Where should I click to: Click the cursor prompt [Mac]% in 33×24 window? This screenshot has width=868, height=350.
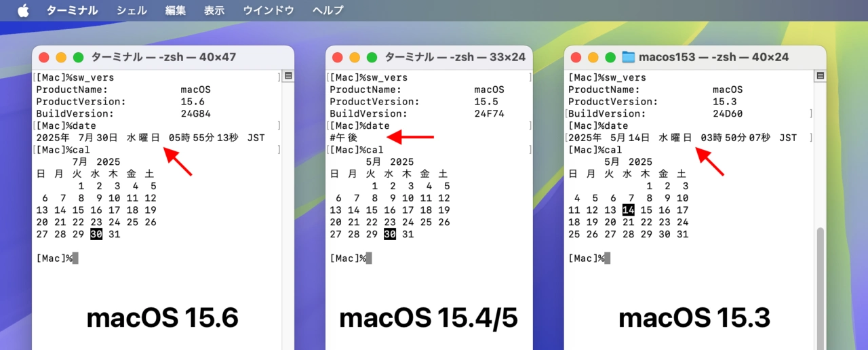point(348,258)
